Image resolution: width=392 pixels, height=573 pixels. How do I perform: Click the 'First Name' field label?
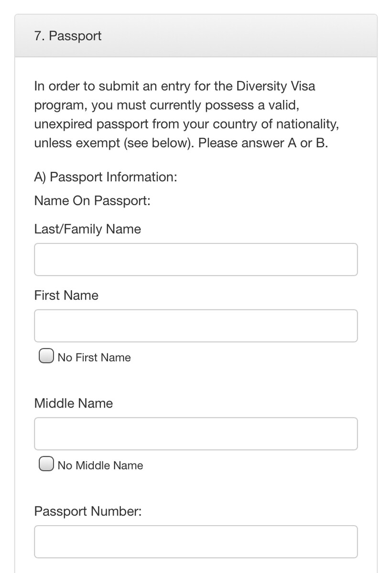coord(66,295)
